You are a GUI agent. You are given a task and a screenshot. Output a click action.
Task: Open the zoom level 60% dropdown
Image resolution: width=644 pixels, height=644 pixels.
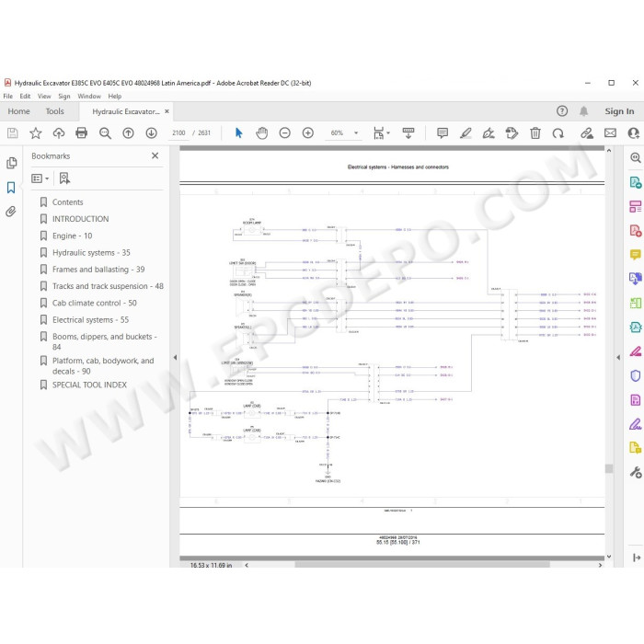coord(356,133)
